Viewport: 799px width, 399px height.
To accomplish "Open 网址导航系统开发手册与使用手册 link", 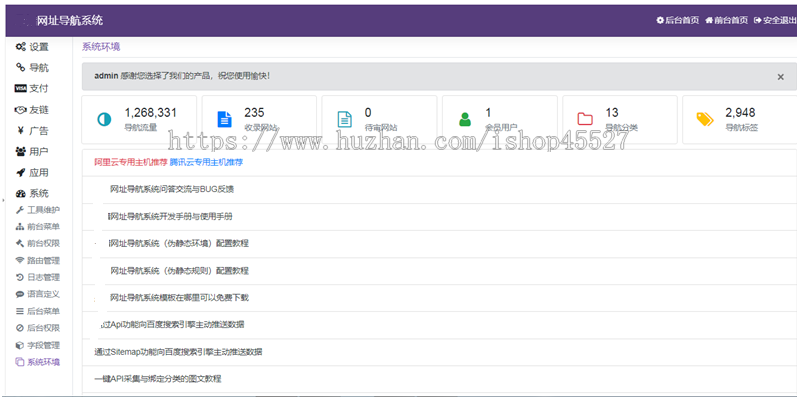I will (x=171, y=216).
